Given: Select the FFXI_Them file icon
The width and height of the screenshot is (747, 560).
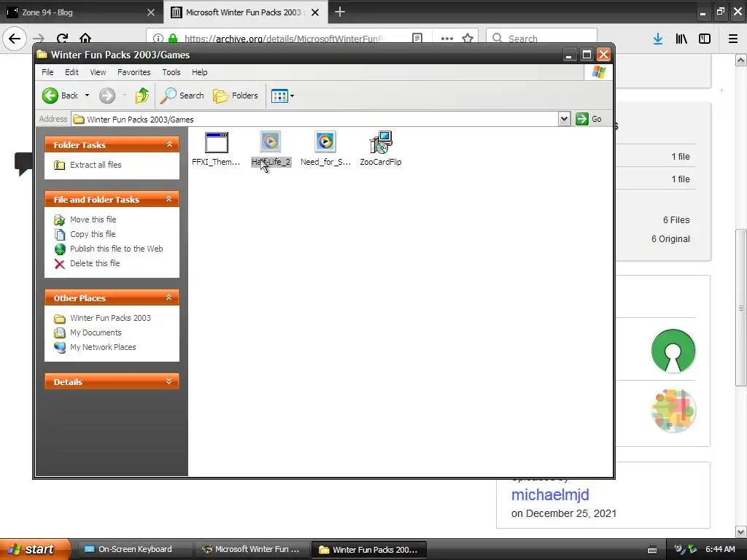Looking at the screenshot, I should coord(216,142).
